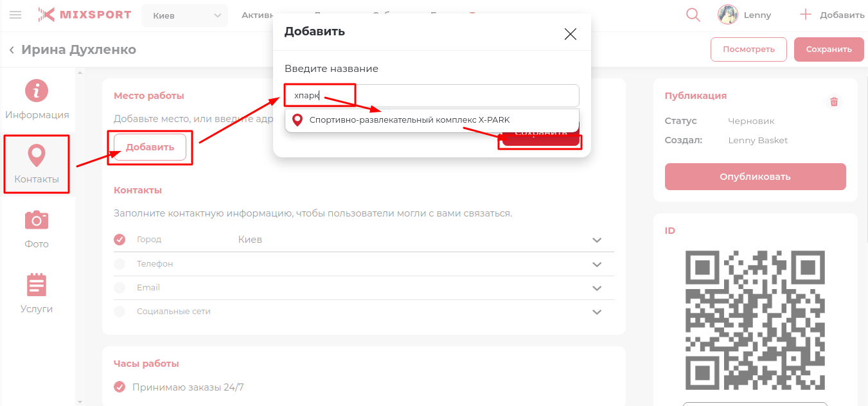Expand the Социальные сети row
868x406 pixels.
tap(597, 312)
